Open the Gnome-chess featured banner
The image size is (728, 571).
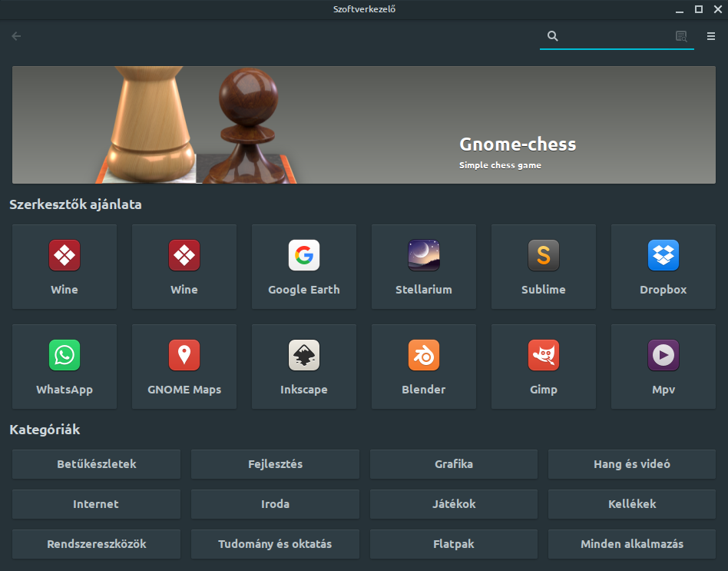pyautogui.click(x=364, y=125)
